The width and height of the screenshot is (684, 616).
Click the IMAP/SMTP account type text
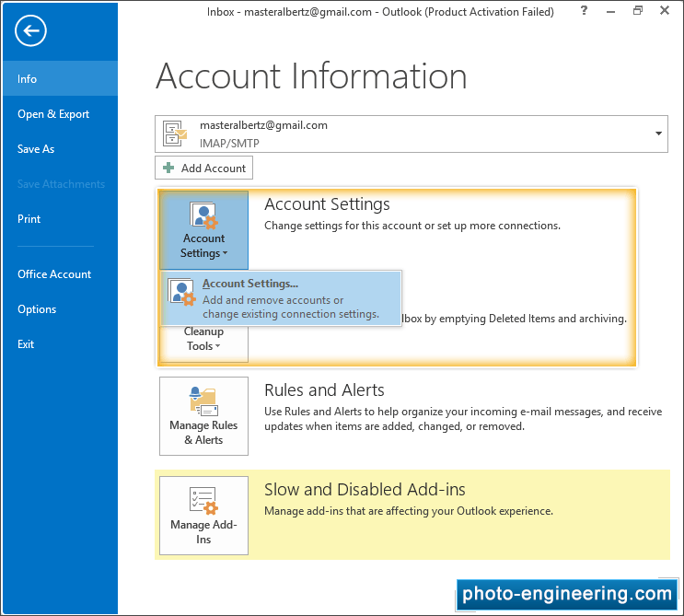tap(229, 143)
